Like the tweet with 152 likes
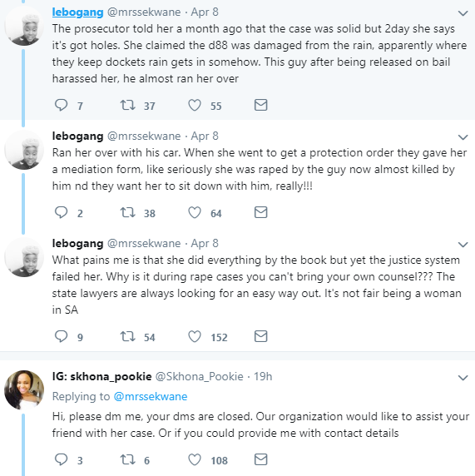Screen dimensions: 475x476 (x=195, y=336)
